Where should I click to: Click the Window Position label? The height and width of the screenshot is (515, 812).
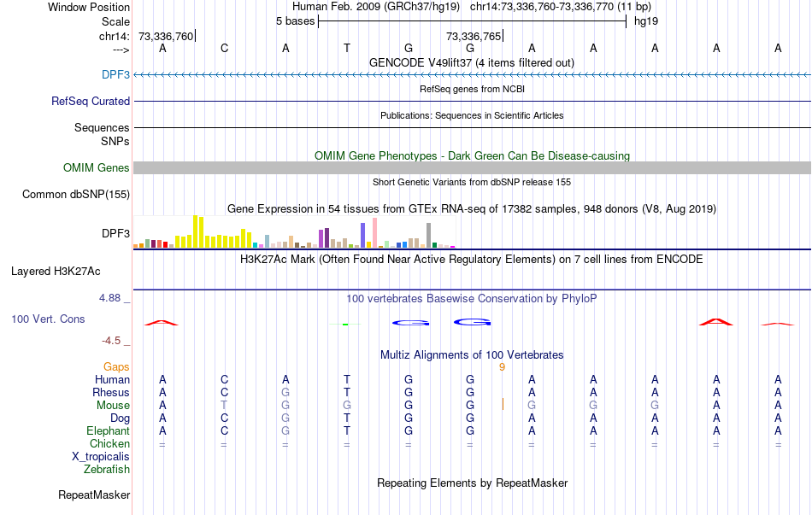[x=89, y=7]
